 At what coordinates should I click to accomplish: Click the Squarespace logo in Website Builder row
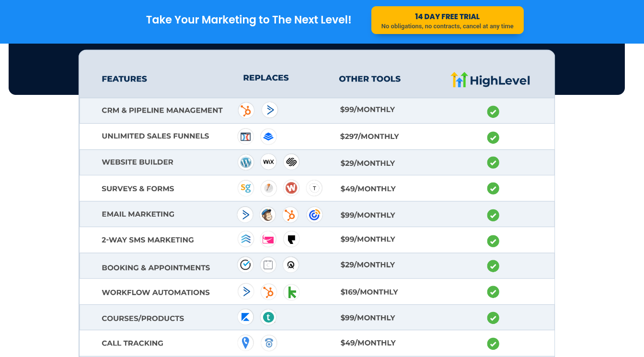[291, 162]
